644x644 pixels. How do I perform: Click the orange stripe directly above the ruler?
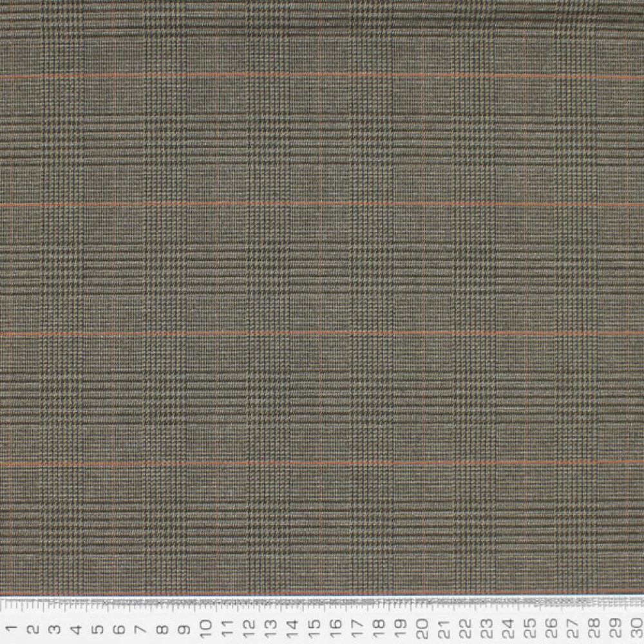[x=322, y=592]
